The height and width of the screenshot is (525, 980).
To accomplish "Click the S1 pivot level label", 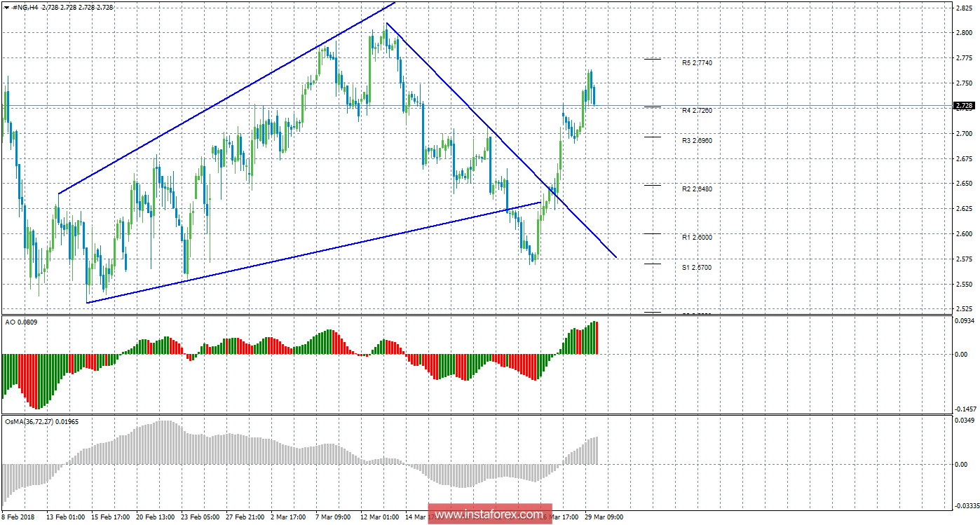I will 697,268.
